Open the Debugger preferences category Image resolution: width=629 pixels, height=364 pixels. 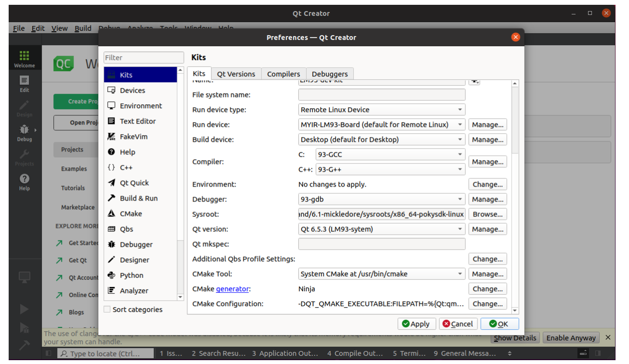point(141,244)
